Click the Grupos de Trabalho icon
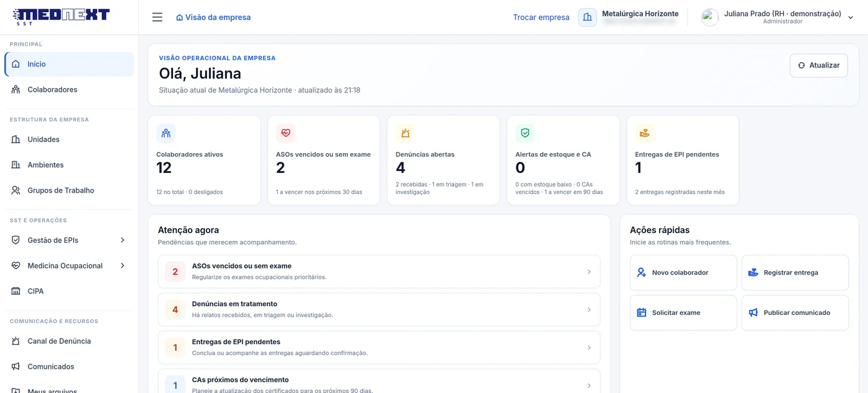 coord(16,190)
